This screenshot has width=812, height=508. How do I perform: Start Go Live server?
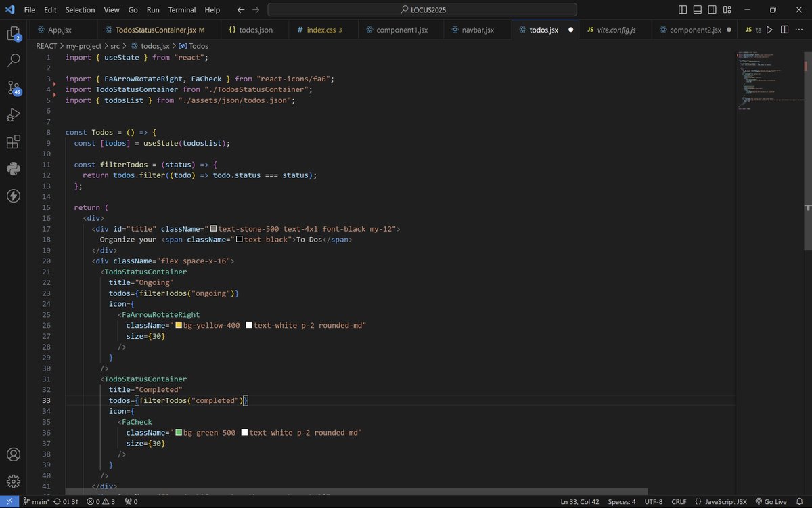pos(770,502)
